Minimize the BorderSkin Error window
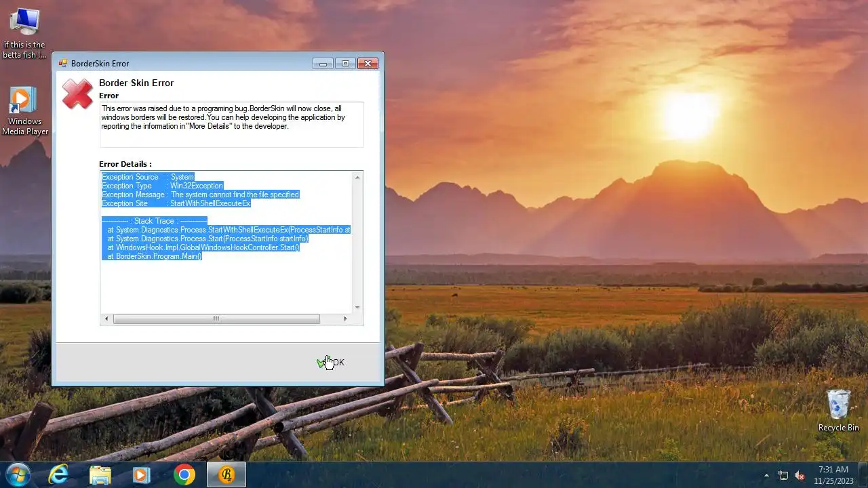 pos(323,64)
